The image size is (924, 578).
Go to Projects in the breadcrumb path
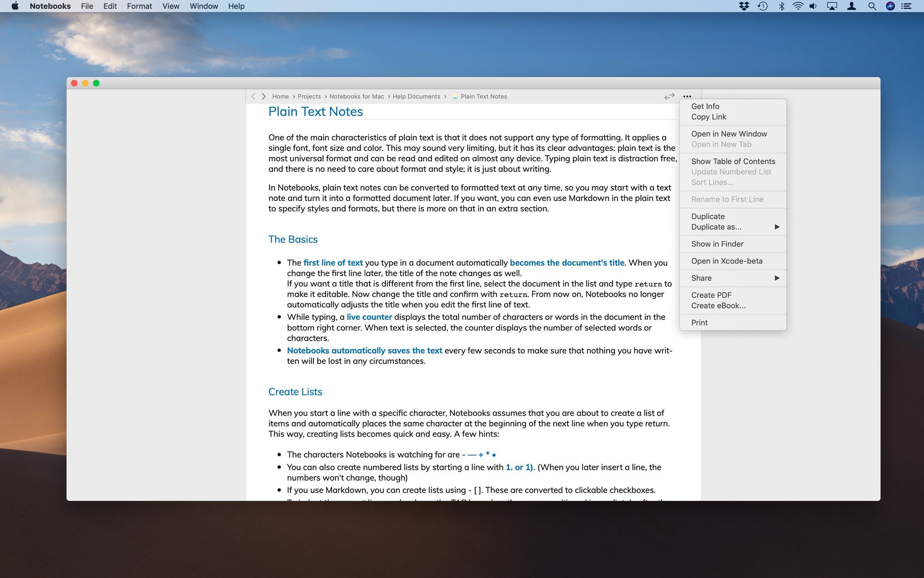(x=309, y=96)
